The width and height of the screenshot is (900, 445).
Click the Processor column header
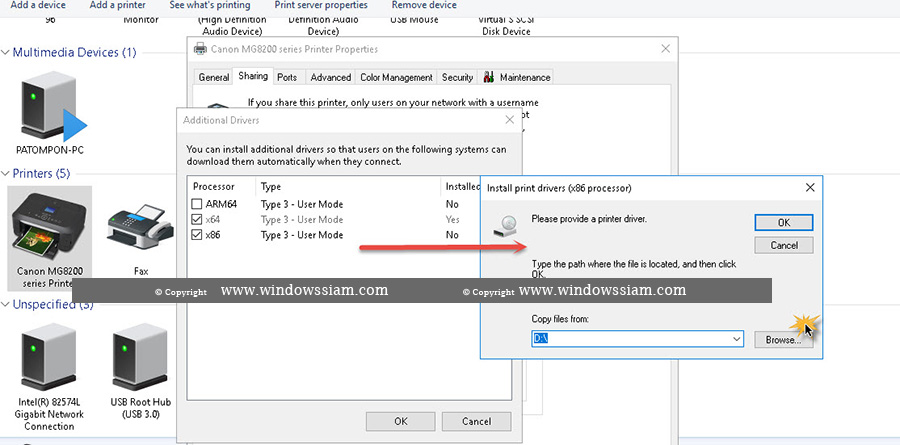(214, 187)
